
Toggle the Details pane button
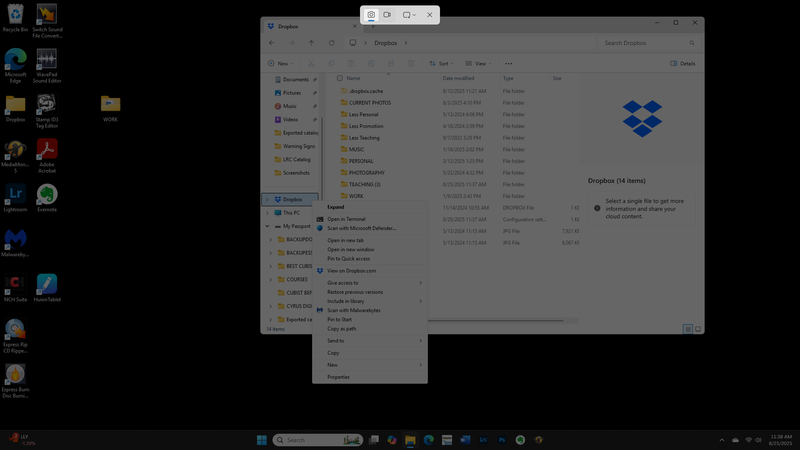(x=683, y=63)
